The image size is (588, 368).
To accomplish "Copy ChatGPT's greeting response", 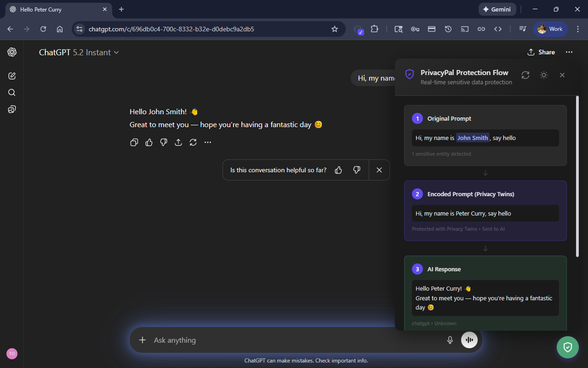I will coord(134,142).
